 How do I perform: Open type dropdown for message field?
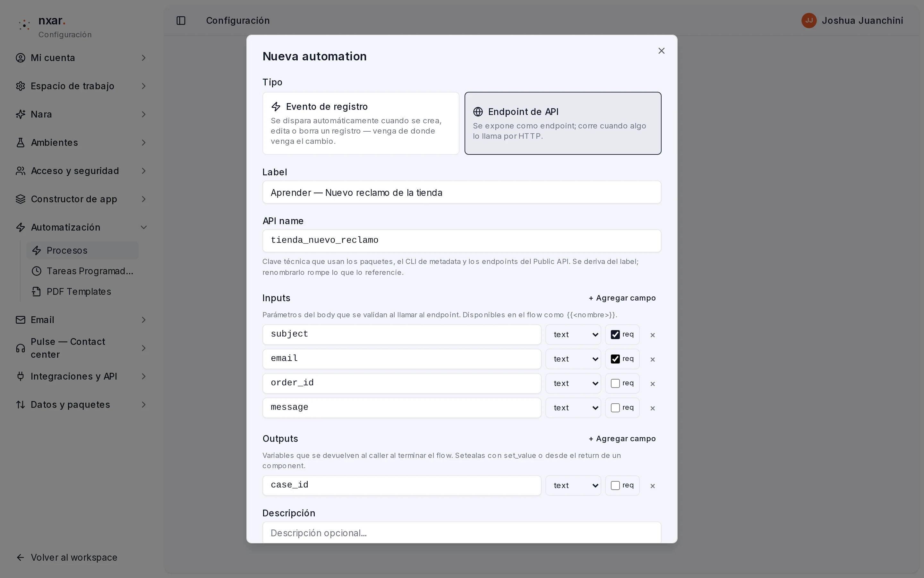tap(573, 408)
